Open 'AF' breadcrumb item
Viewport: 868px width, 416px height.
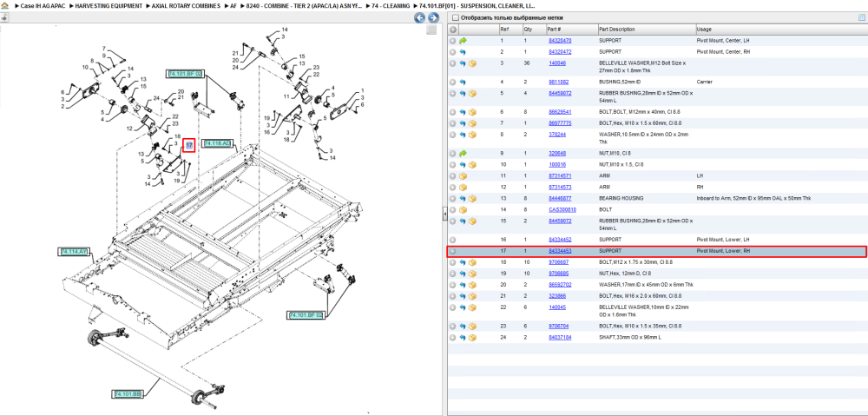click(233, 5)
